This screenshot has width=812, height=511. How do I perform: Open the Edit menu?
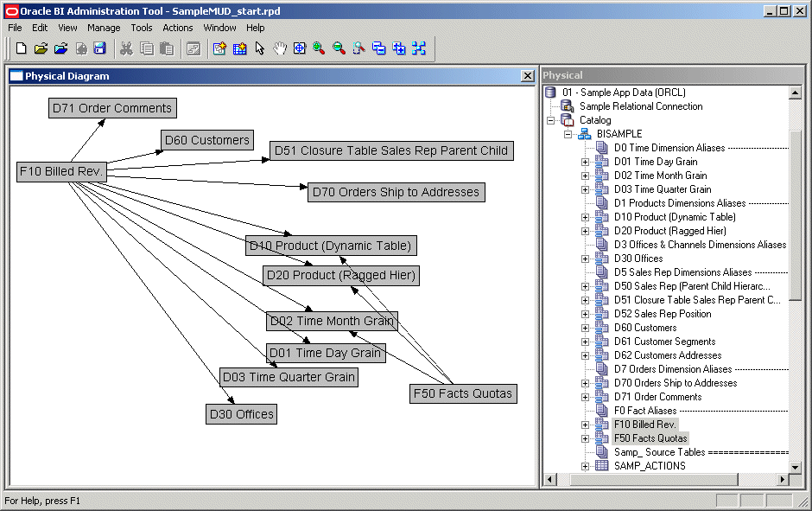point(40,28)
